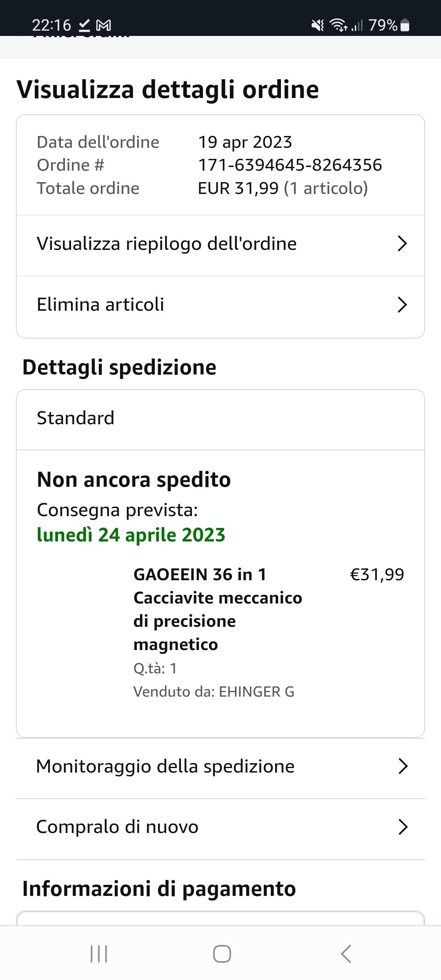
Task: Tap the delivery date lunedì 24 aprile 2023
Action: point(131,535)
